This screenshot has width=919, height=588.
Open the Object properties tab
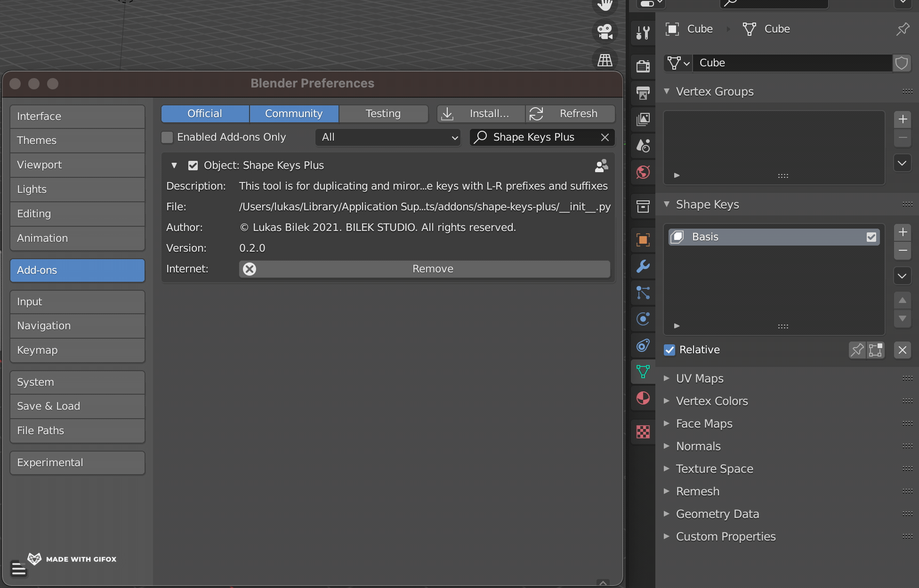pyautogui.click(x=643, y=239)
